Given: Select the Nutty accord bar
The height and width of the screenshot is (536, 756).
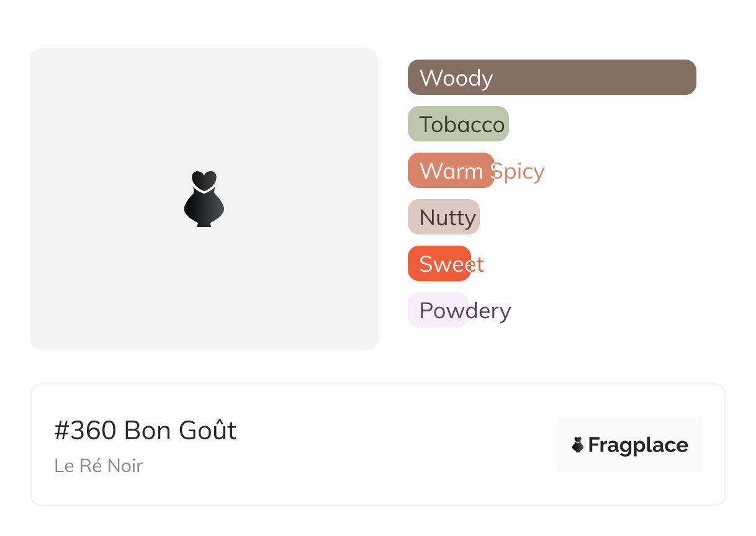Looking at the screenshot, I should click(443, 217).
